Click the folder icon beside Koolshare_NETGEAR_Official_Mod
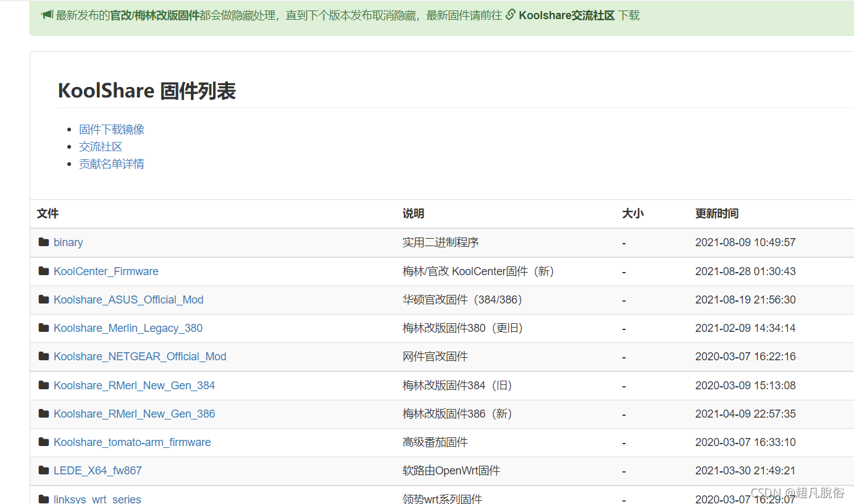Viewport: 854px width, 504px height. tap(44, 356)
